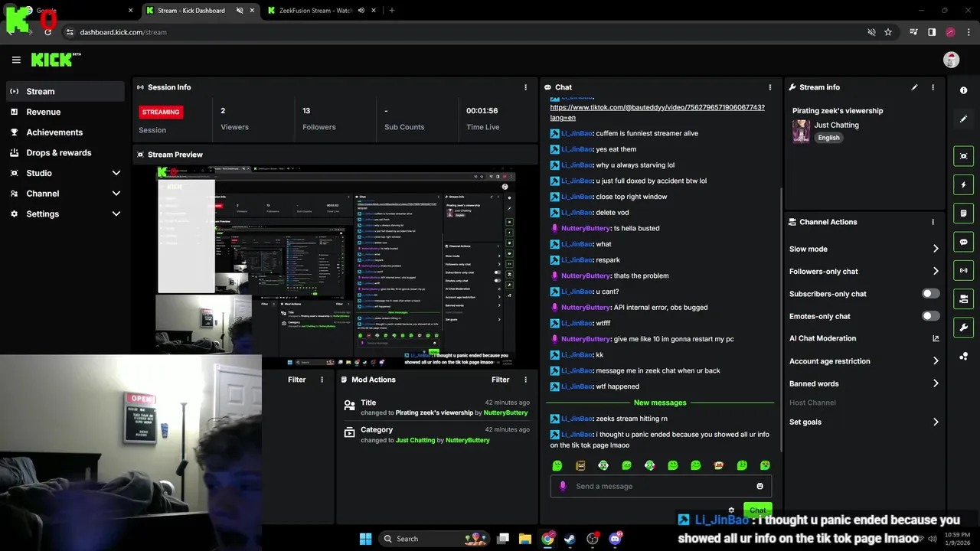Click the Send a message field

point(661,486)
